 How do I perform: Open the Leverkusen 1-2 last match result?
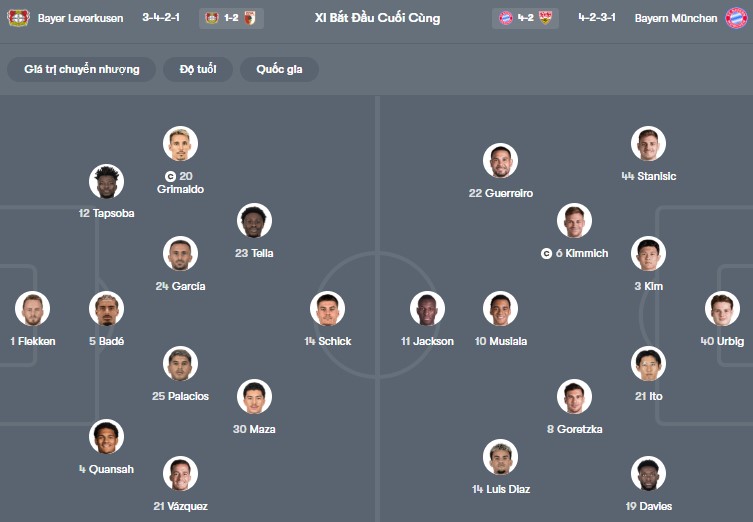(x=231, y=18)
